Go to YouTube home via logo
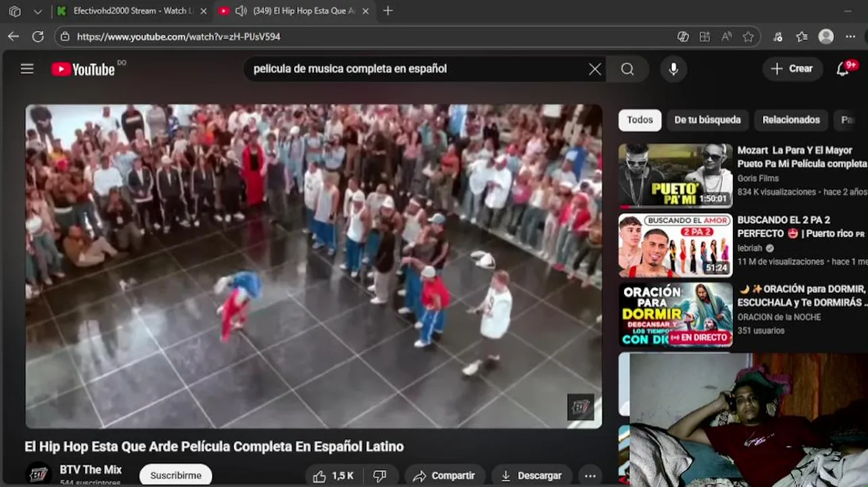The height and width of the screenshot is (487, 868). coord(83,69)
